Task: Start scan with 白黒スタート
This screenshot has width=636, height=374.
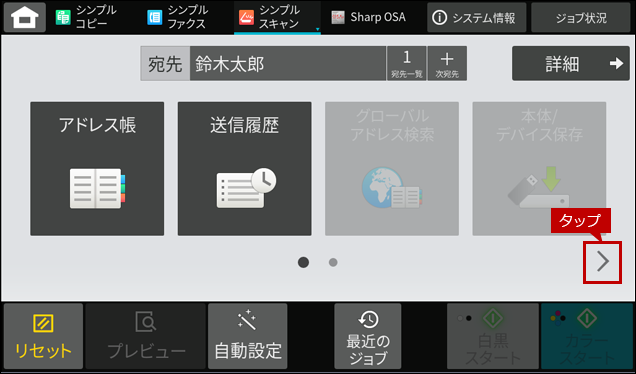Action: [493, 336]
